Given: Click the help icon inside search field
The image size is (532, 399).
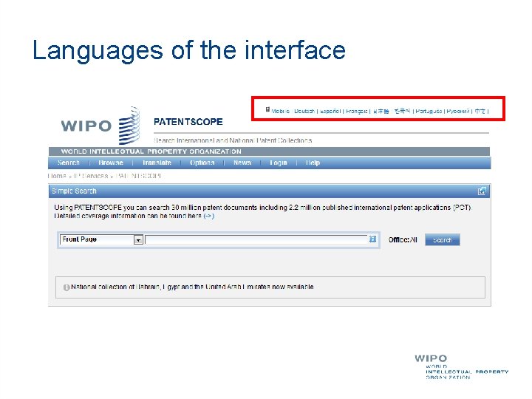Looking at the screenshot, I should pyautogui.click(x=372, y=239).
